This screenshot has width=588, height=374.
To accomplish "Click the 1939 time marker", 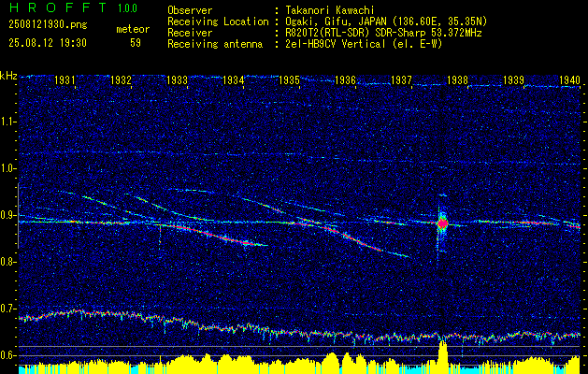I will [x=513, y=79].
